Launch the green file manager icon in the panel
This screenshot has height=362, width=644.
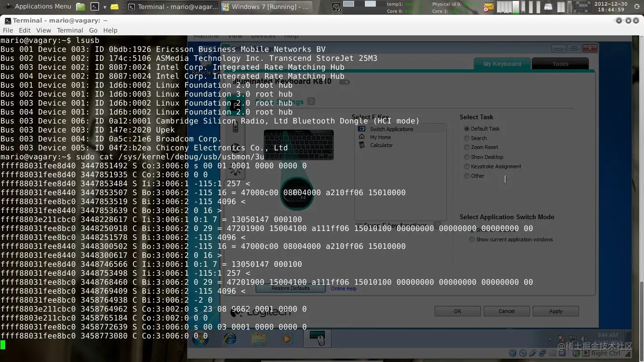point(81,7)
